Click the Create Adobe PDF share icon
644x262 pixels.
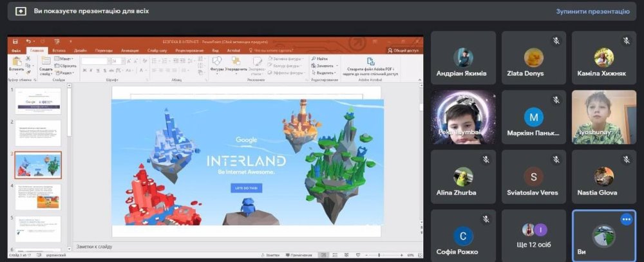click(370, 62)
